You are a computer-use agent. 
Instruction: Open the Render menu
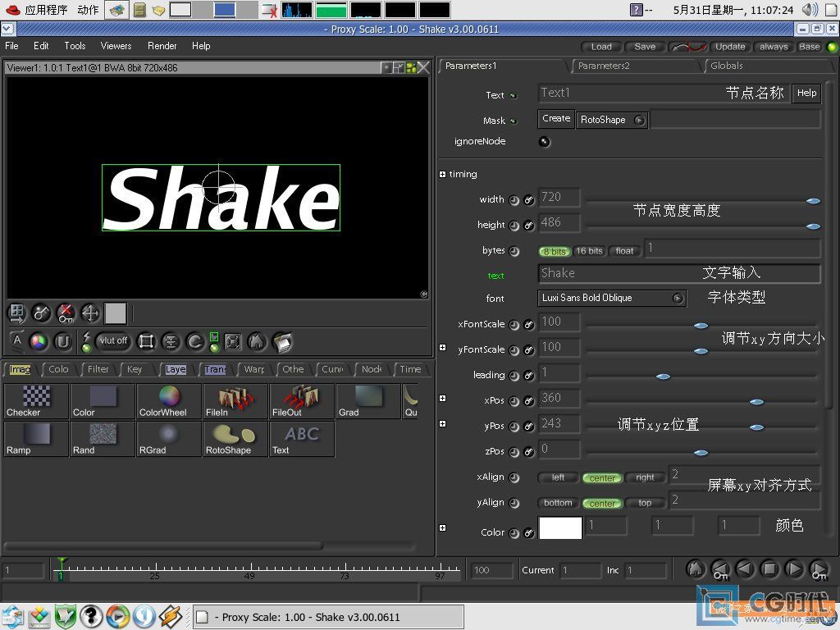[x=162, y=46]
